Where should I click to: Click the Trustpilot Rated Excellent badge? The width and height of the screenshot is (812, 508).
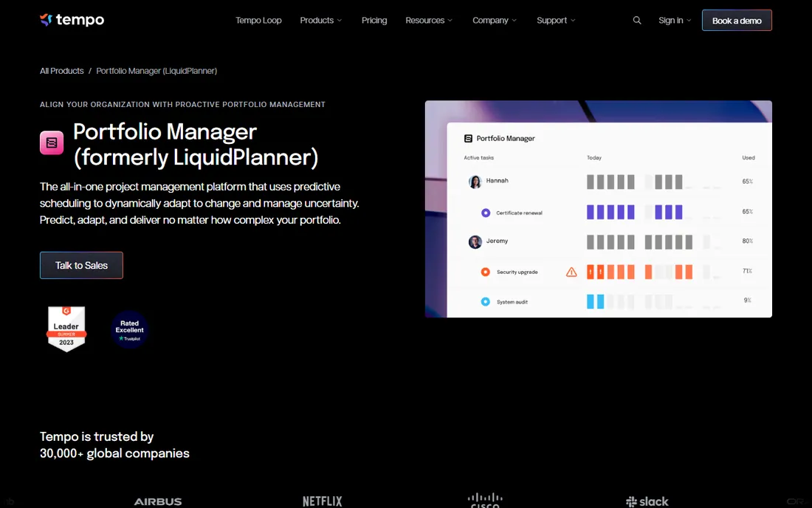click(x=129, y=330)
